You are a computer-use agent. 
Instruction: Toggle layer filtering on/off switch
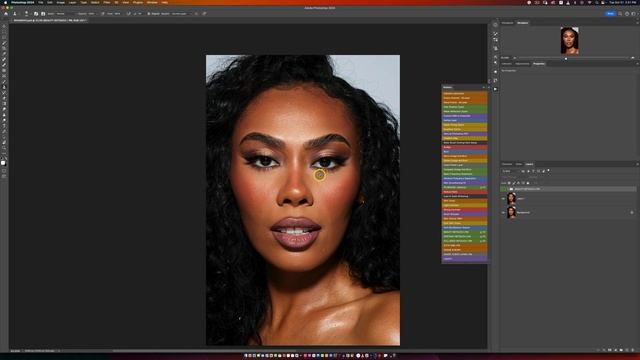point(548,170)
